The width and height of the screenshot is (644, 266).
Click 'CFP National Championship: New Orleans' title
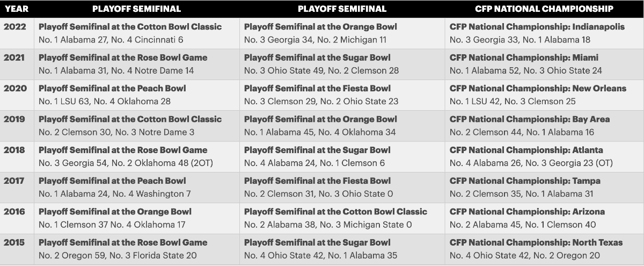[x=538, y=88]
